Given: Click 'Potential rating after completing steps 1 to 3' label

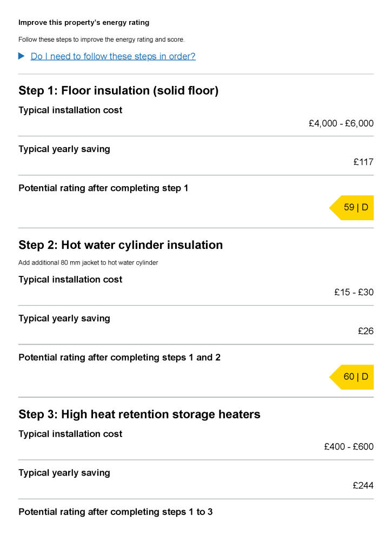Looking at the screenshot, I should click(115, 512).
